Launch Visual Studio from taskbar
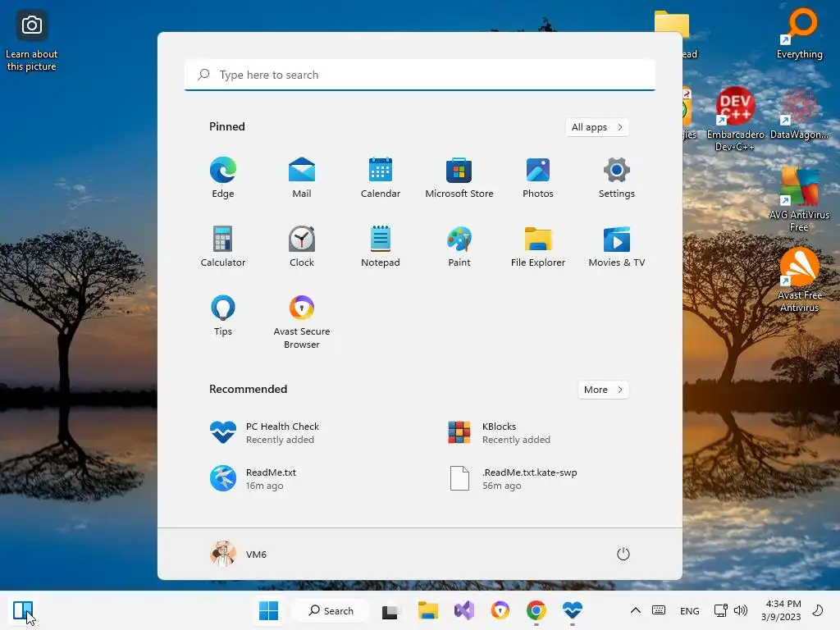 click(x=464, y=610)
